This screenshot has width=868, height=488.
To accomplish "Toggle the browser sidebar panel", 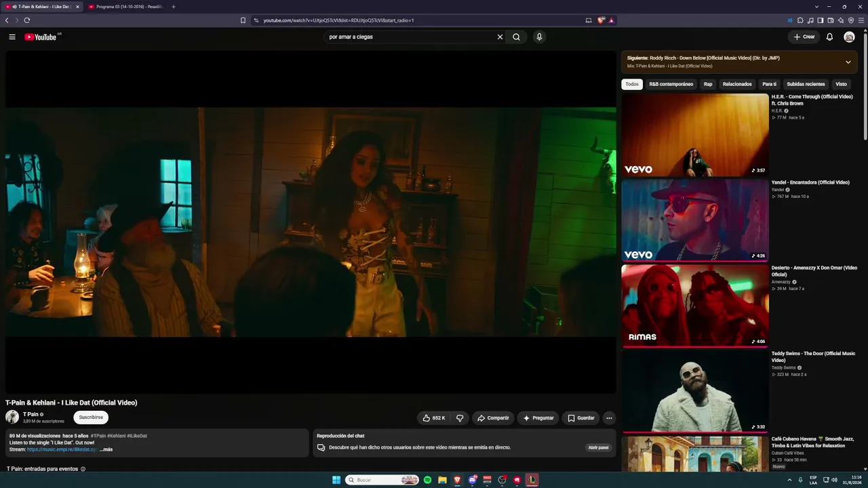I will tap(821, 20).
